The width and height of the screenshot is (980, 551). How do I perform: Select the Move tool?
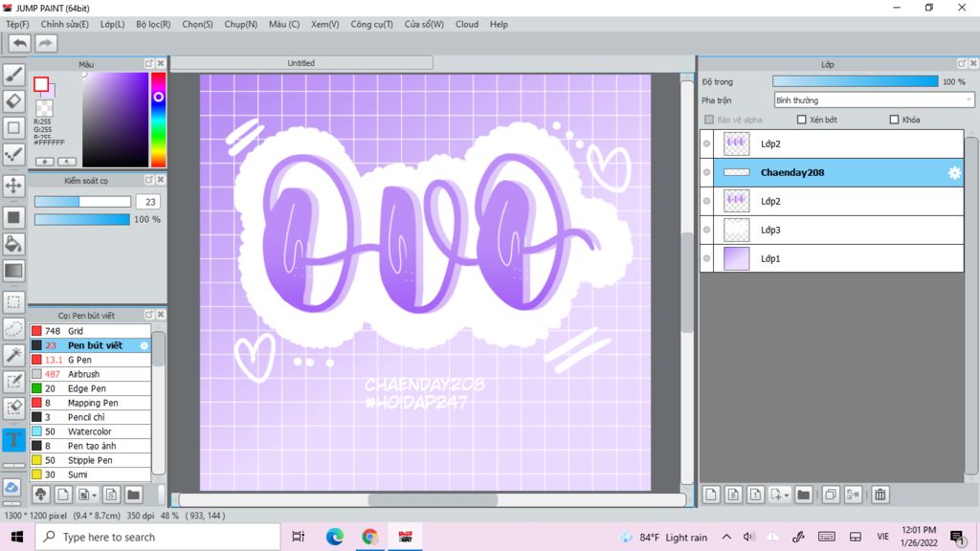pos(13,186)
